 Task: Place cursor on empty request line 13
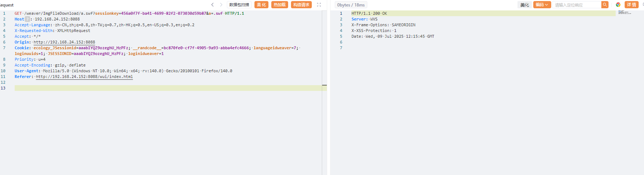click(x=143, y=88)
